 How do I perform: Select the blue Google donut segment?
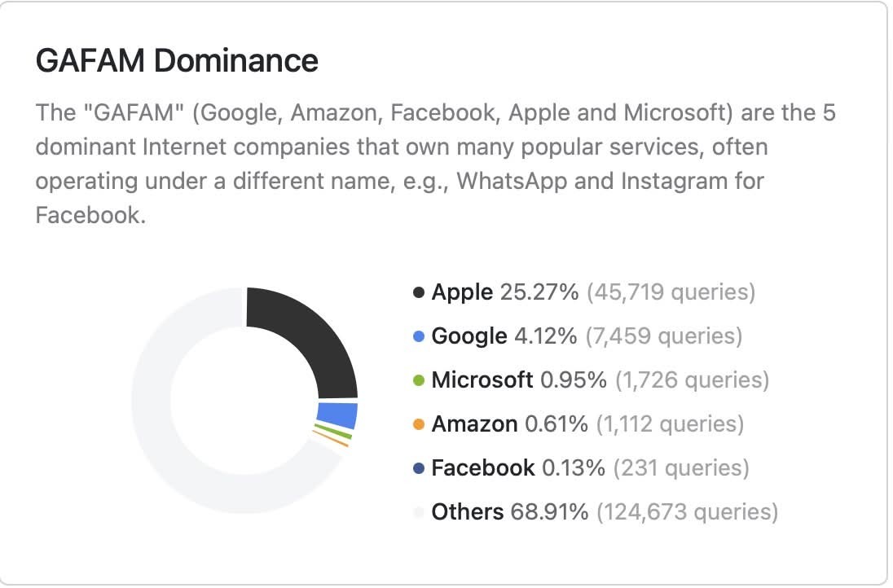(337, 415)
